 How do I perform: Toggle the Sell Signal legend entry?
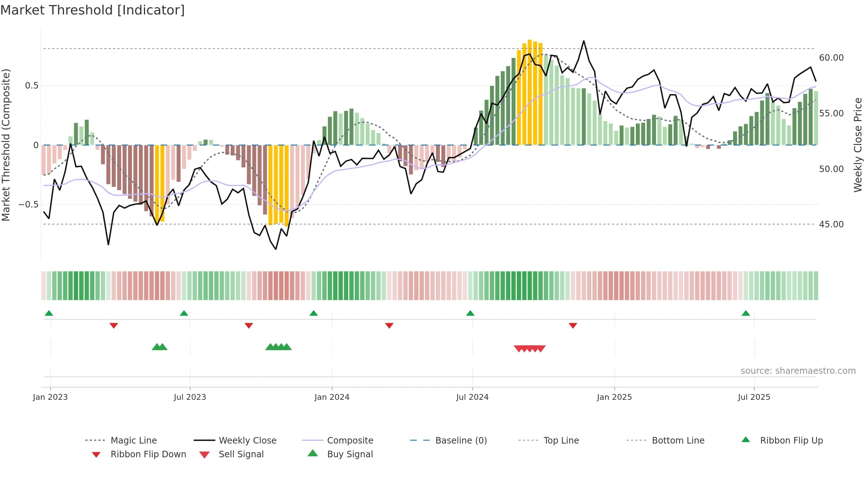pyautogui.click(x=231, y=454)
